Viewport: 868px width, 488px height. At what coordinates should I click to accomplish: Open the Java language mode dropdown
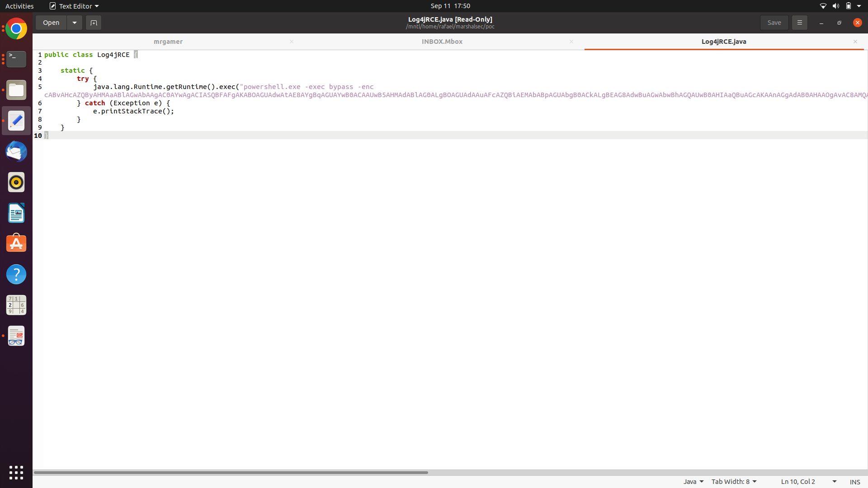pyautogui.click(x=693, y=481)
